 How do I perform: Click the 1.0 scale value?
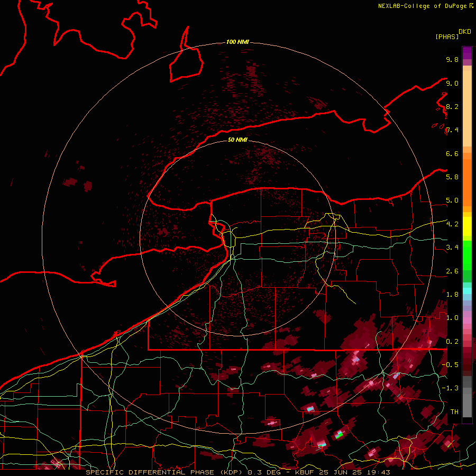click(x=452, y=318)
